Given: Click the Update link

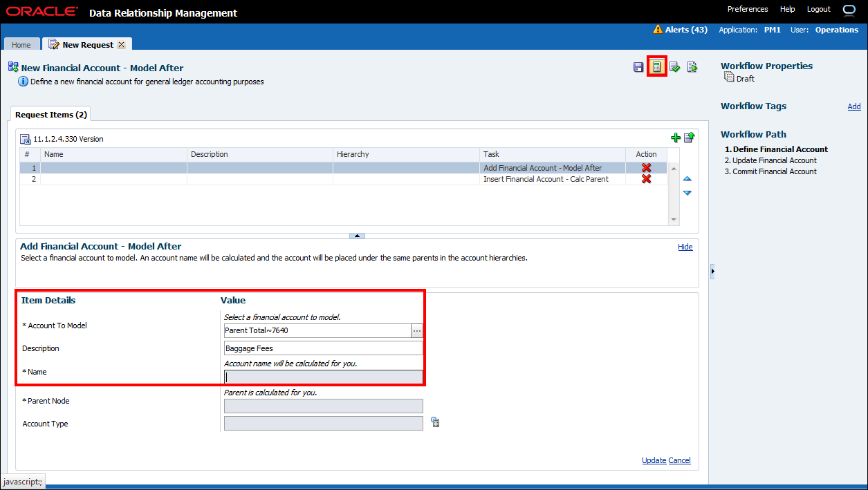Looking at the screenshot, I should 654,460.
